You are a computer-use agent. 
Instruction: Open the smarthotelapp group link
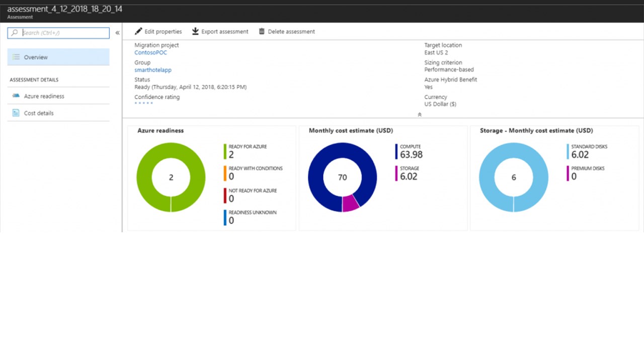click(x=153, y=70)
